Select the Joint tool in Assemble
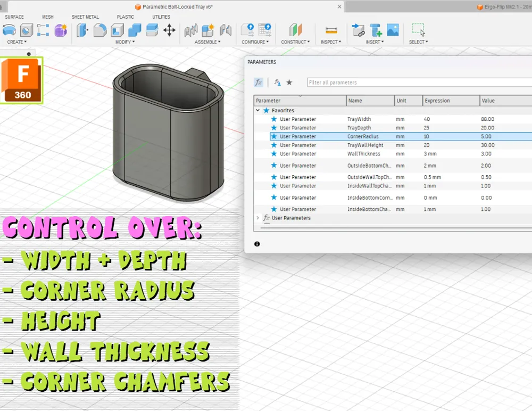The height and width of the screenshot is (411, 532). (x=191, y=30)
